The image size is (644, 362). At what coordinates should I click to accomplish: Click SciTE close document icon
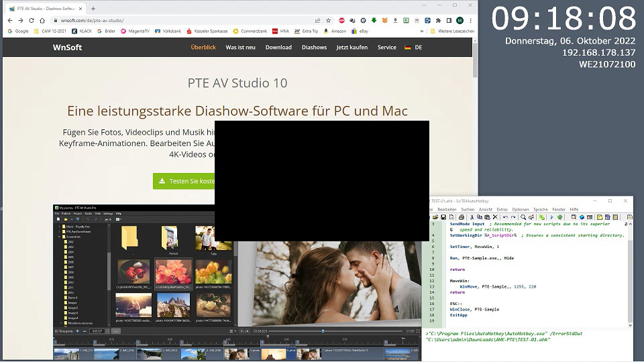[x=451, y=217]
